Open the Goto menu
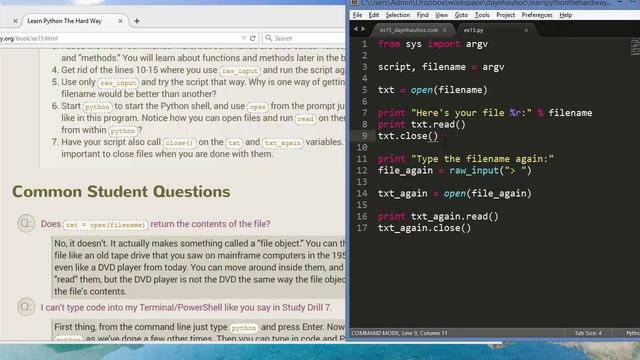This screenshot has width=640, height=360. coord(461,15)
